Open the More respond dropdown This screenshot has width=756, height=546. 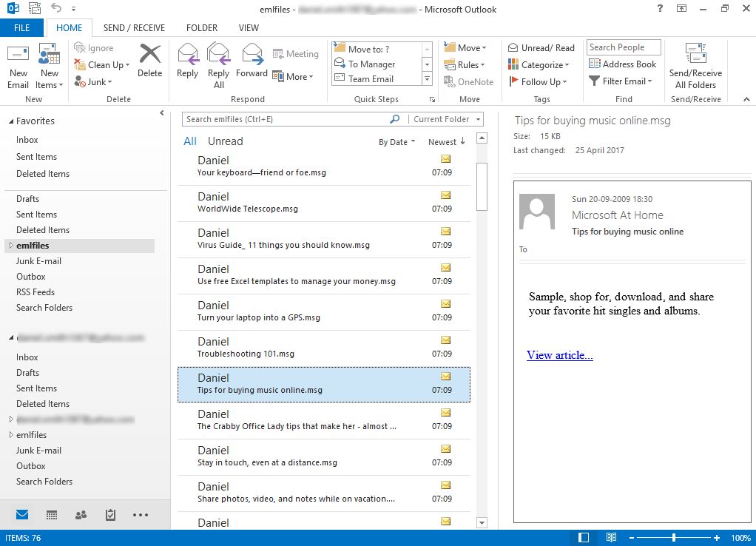coord(293,76)
